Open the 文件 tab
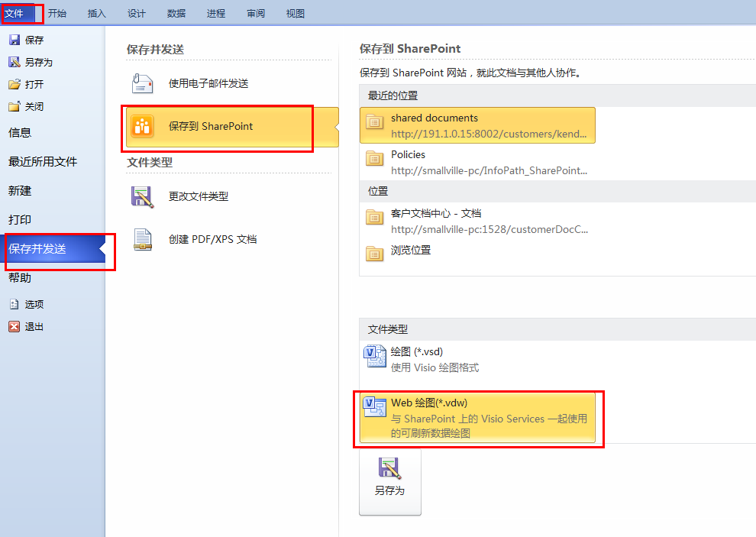This screenshot has width=756, height=537. click(x=18, y=14)
